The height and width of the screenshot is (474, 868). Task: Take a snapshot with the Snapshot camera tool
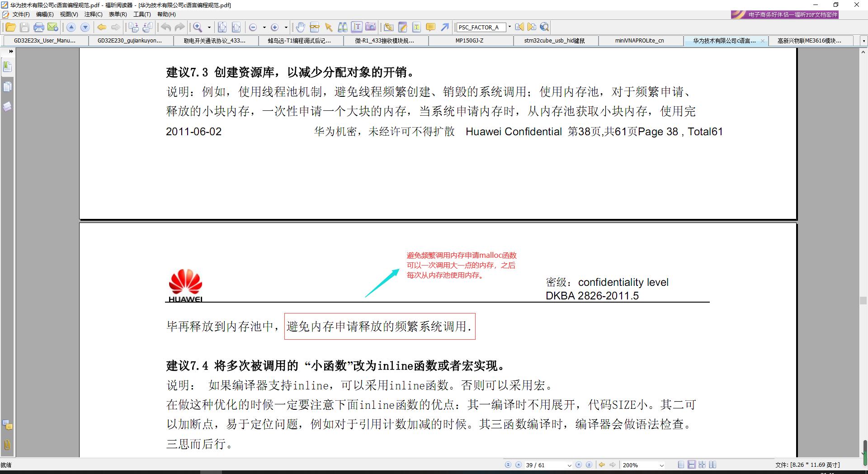371,27
